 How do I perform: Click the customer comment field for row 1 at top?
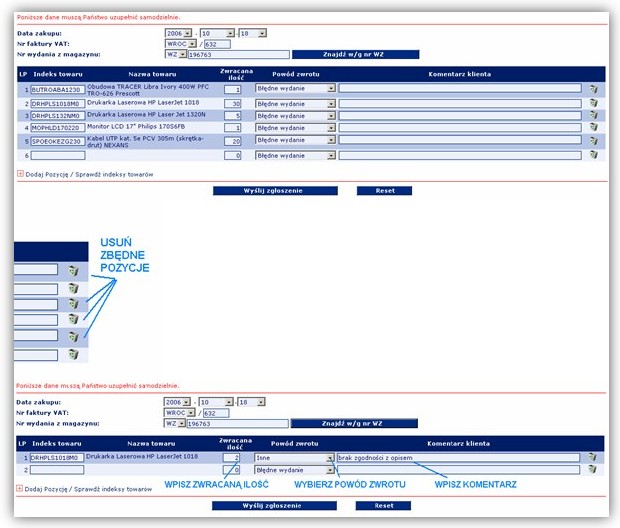pyautogui.click(x=460, y=88)
